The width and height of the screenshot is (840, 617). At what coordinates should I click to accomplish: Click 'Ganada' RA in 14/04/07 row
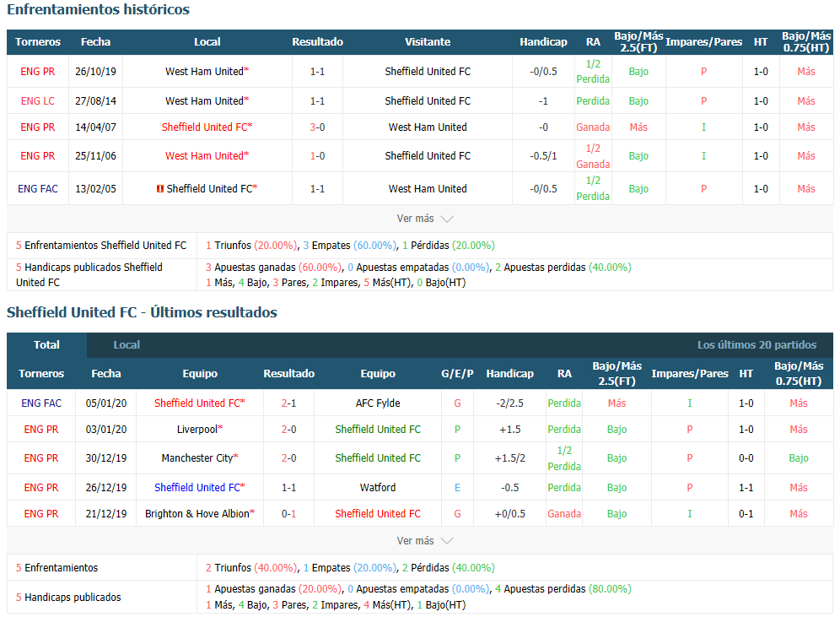[x=593, y=127]
